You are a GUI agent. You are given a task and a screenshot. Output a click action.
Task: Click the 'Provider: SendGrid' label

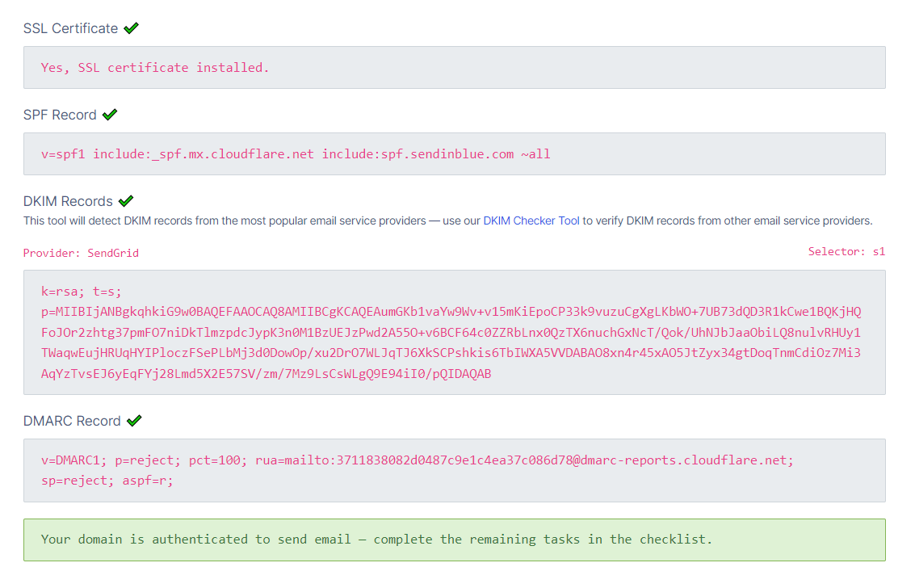[81, 253]
